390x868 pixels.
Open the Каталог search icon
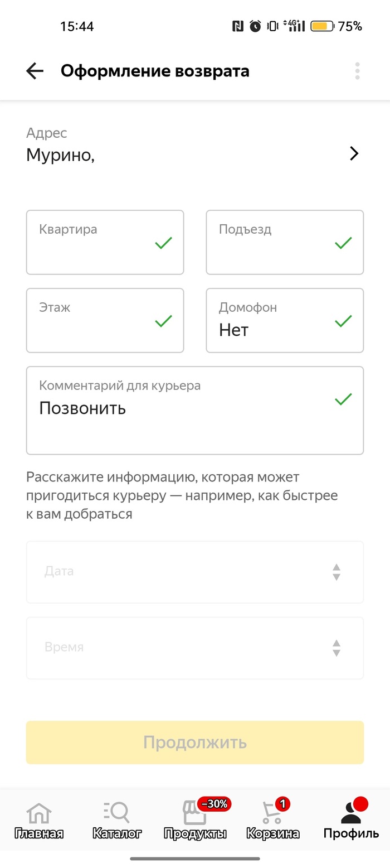coord(116,814)
